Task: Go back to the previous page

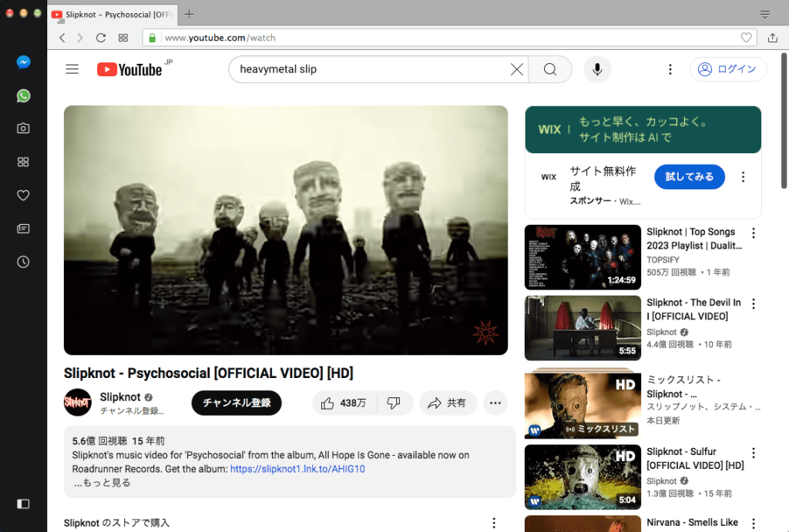Action: click(x=62, y=38)
